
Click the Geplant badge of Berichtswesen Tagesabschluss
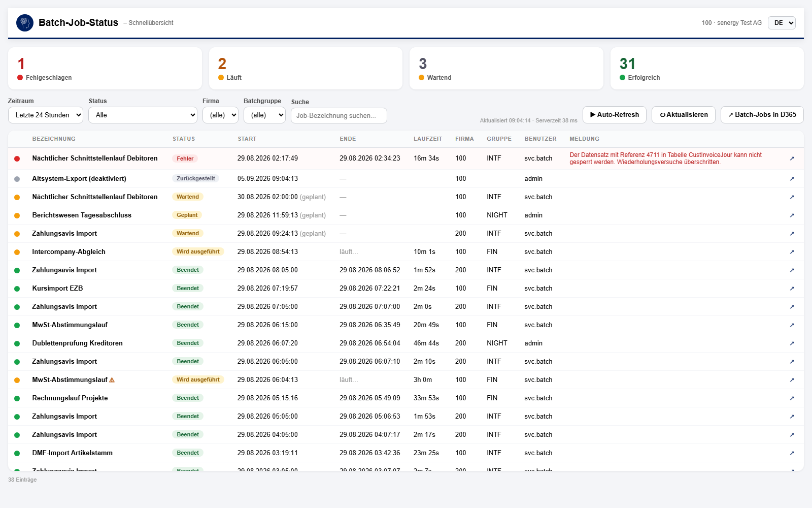pyautogui.click(x=187, y=215)
